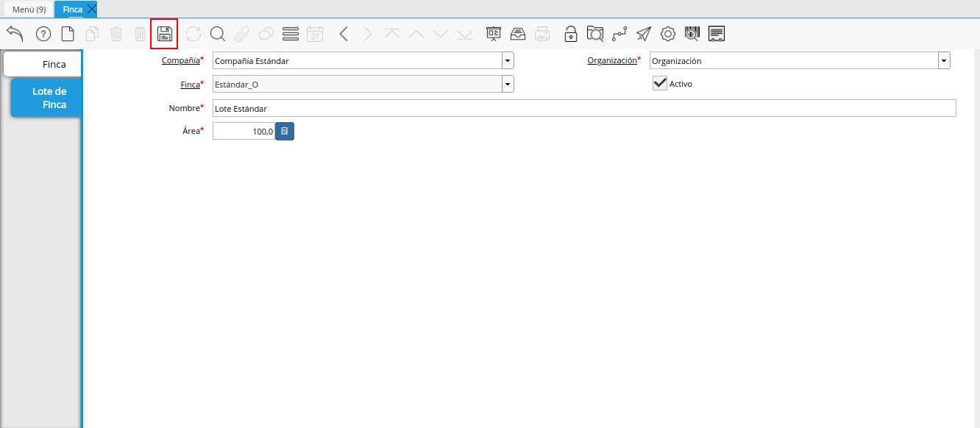Refresh the record with the circular arrows icon

[x=193, y=33]
